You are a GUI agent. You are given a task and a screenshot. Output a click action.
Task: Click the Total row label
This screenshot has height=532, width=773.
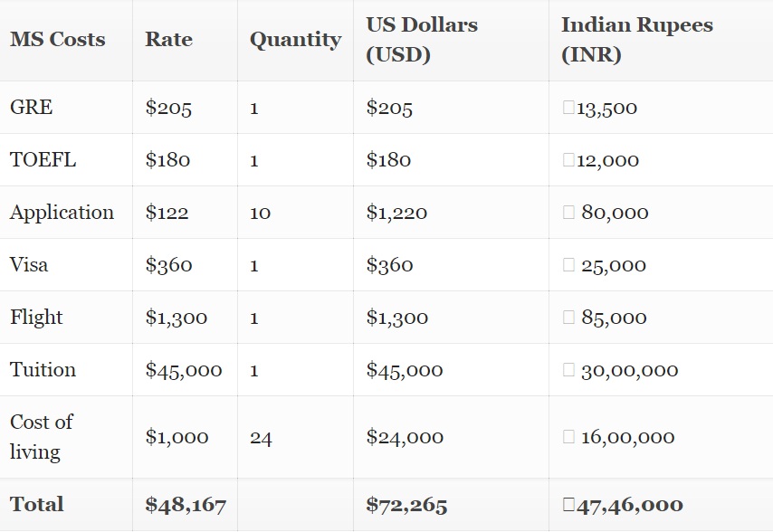pyautogui.click(x=36, y=505)
